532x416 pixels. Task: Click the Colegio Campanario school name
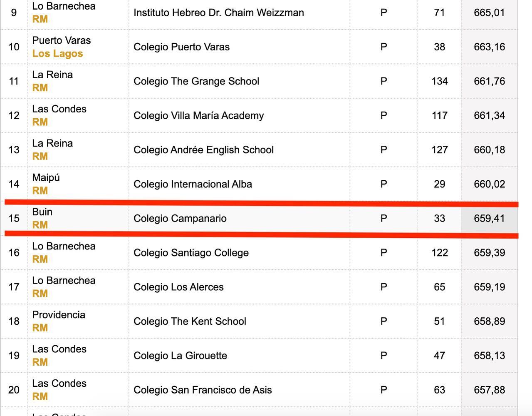tap(180, 218)
